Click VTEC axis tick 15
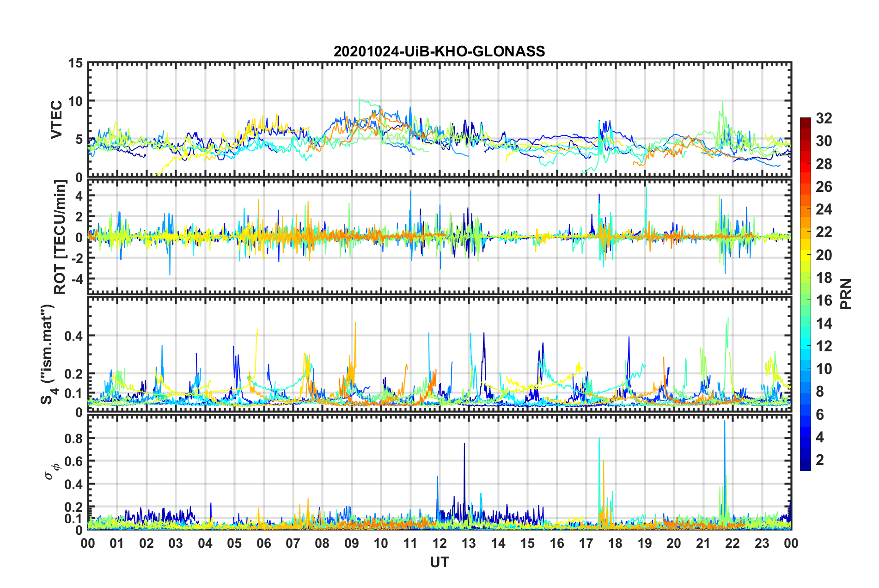879x588 pixels. tap(75, 62)
